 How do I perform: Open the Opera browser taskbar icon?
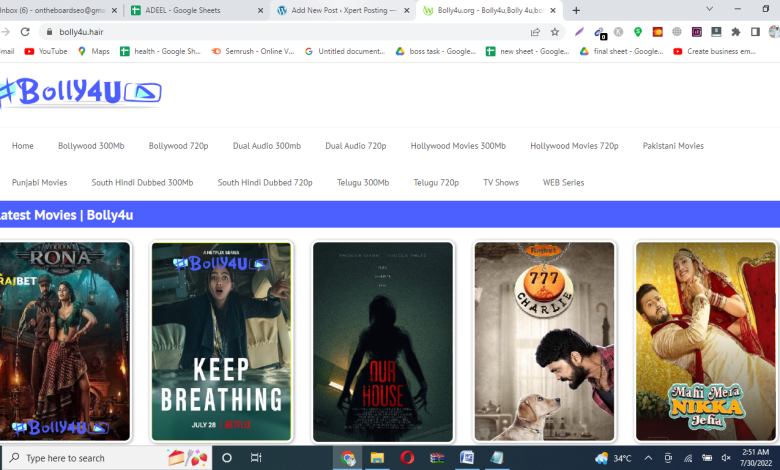pos(407,458)
